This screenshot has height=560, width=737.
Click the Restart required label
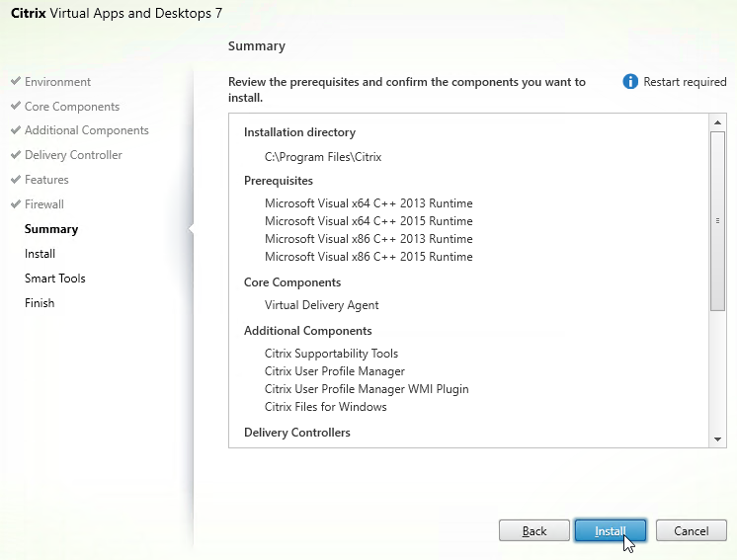(685, 82)
